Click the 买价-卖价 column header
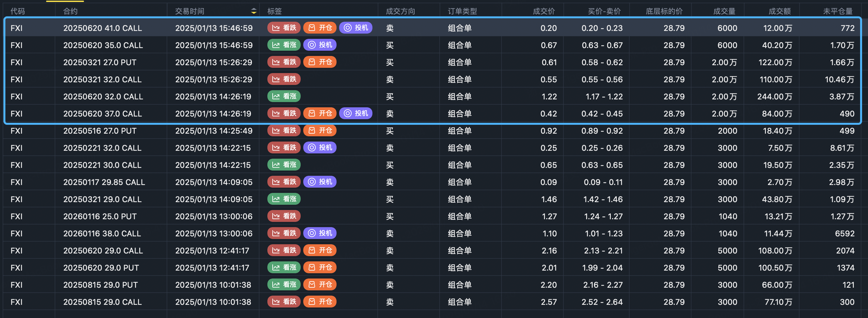The height and width of the screenshot is (318, 868). [604, 11]
